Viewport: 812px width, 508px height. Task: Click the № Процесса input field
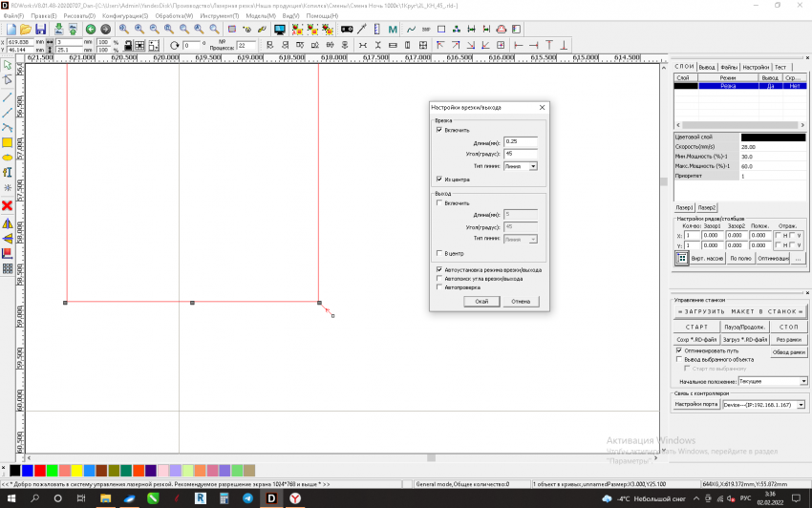(x=246, y=46)
